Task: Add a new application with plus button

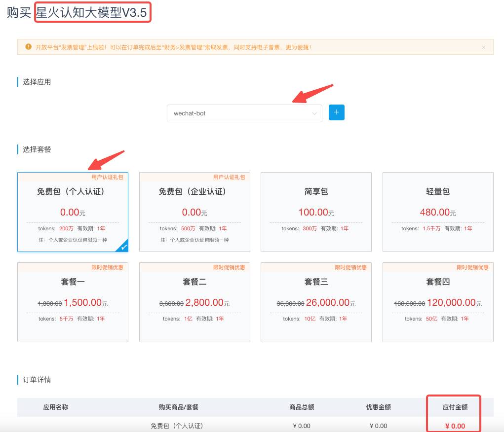Action: pyautogui.click(x=336, y=112)
